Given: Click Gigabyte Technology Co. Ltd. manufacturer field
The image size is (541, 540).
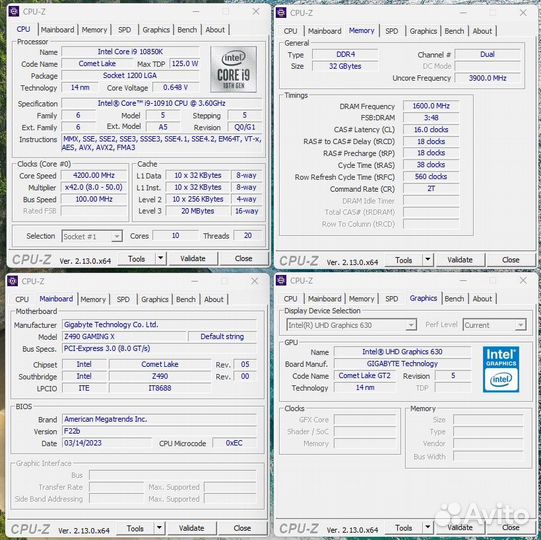Looking at the screenshot, I should pos(159,325).
